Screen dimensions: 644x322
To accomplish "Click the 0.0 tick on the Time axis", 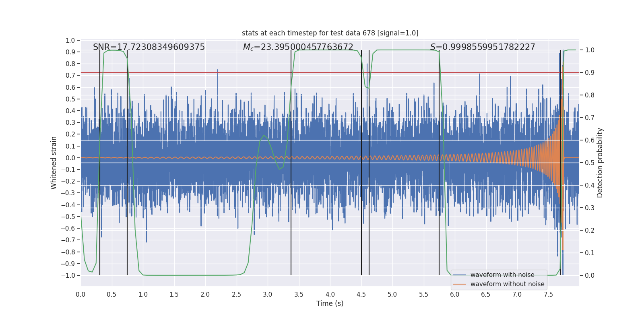I will tap(80, 295).
